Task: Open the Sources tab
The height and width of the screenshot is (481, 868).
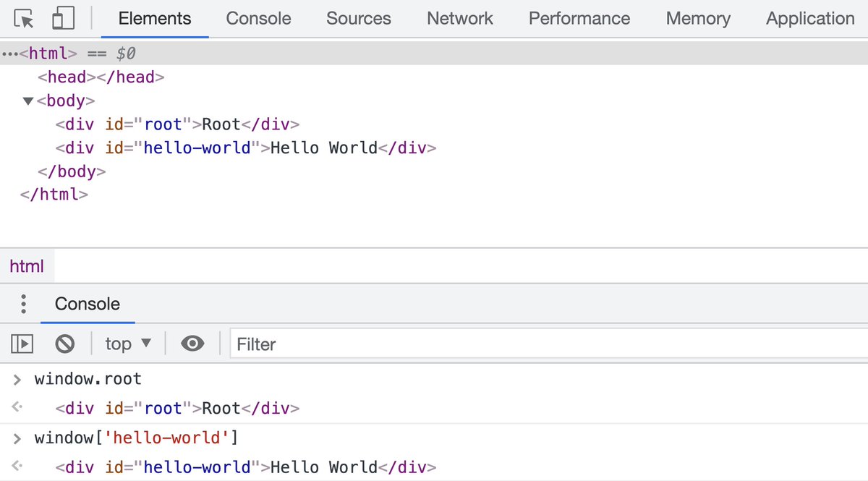Action: pos(359,19)
